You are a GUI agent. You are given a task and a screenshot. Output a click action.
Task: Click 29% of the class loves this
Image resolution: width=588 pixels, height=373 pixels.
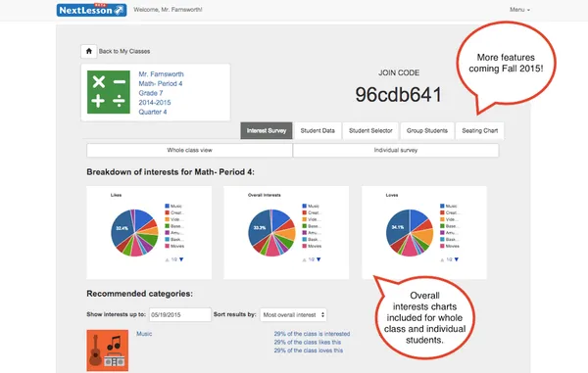click(x=309, y=350)
